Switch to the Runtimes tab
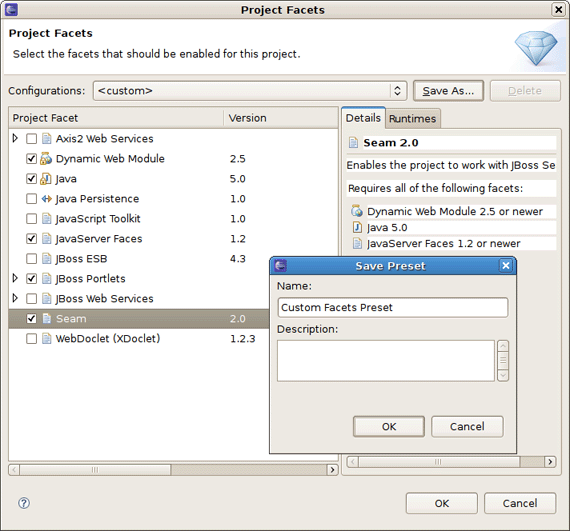This screenshot has height=531, width=570. click(413, 118)
